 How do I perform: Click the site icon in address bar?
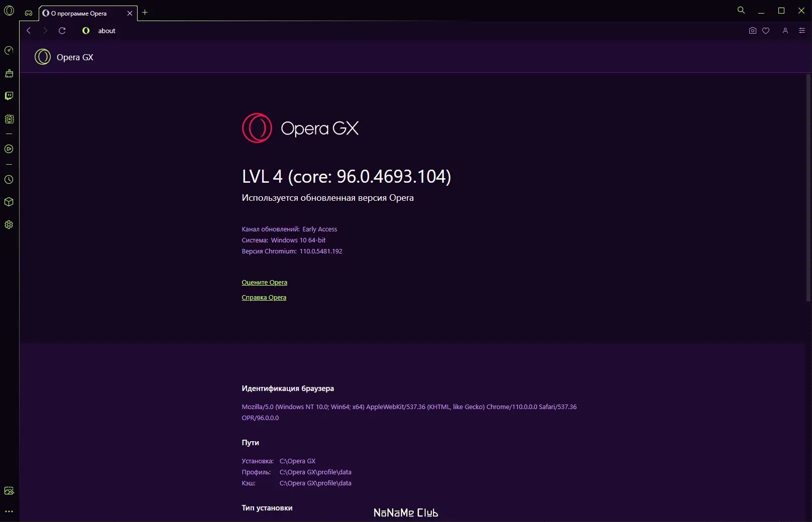[86, 31]
